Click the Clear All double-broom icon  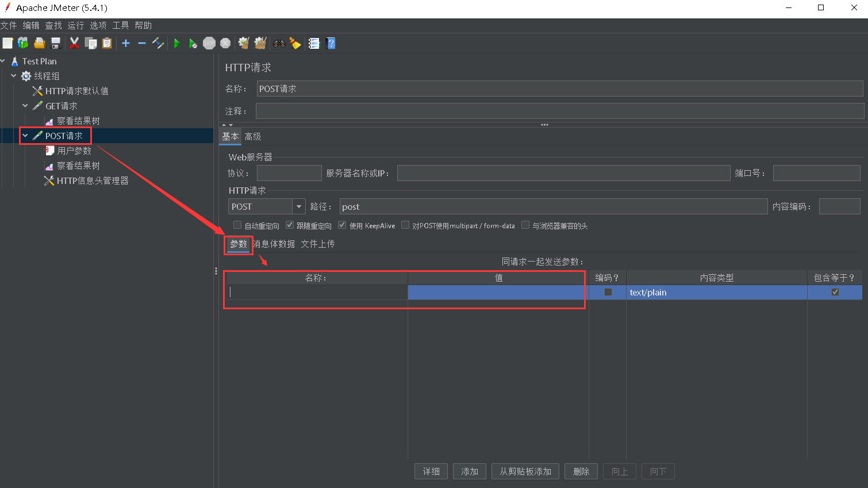[x=260, y=43]
